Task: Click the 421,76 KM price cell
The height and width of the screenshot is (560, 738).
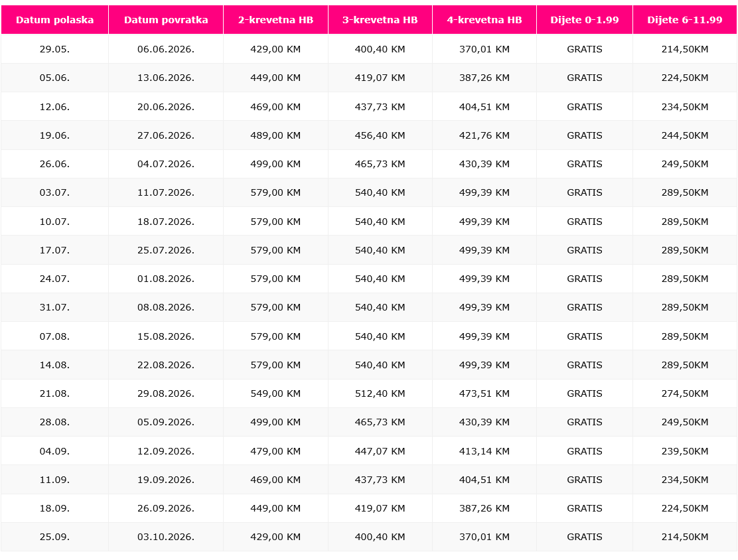Action: [x=484, y=135]
